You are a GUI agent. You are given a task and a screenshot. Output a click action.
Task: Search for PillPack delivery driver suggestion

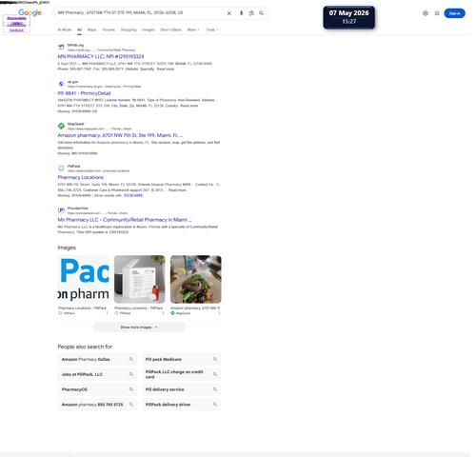click(181, 405)
